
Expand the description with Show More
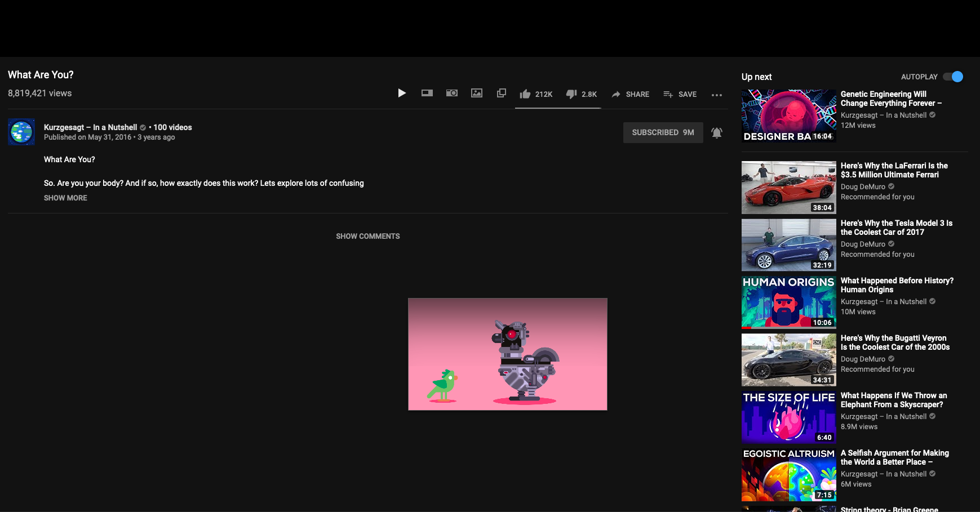point(65,198)
